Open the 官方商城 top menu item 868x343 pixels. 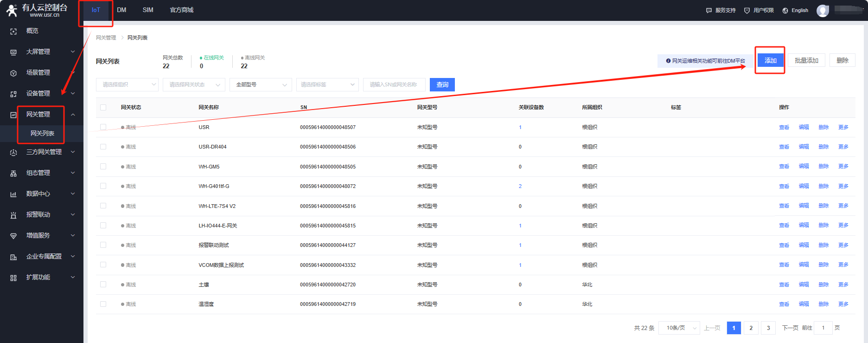(x=181, y=10)
